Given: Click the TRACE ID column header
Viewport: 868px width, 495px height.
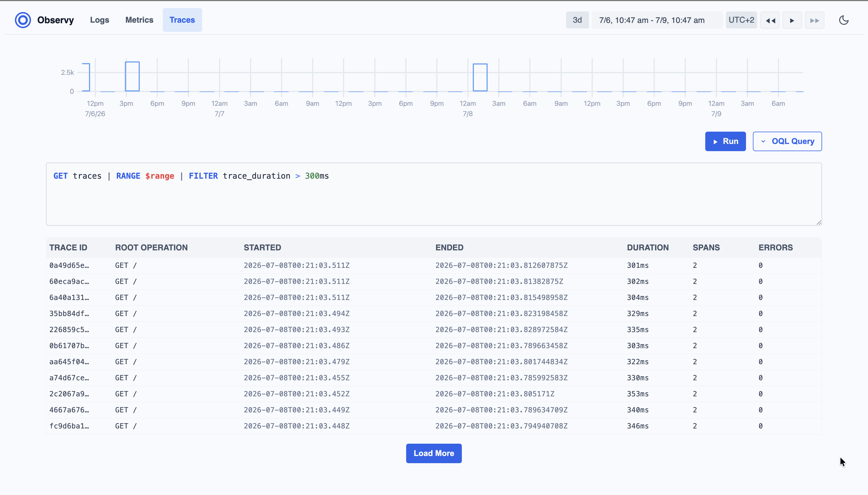Looking at the screenshot, I should (68, 248).
